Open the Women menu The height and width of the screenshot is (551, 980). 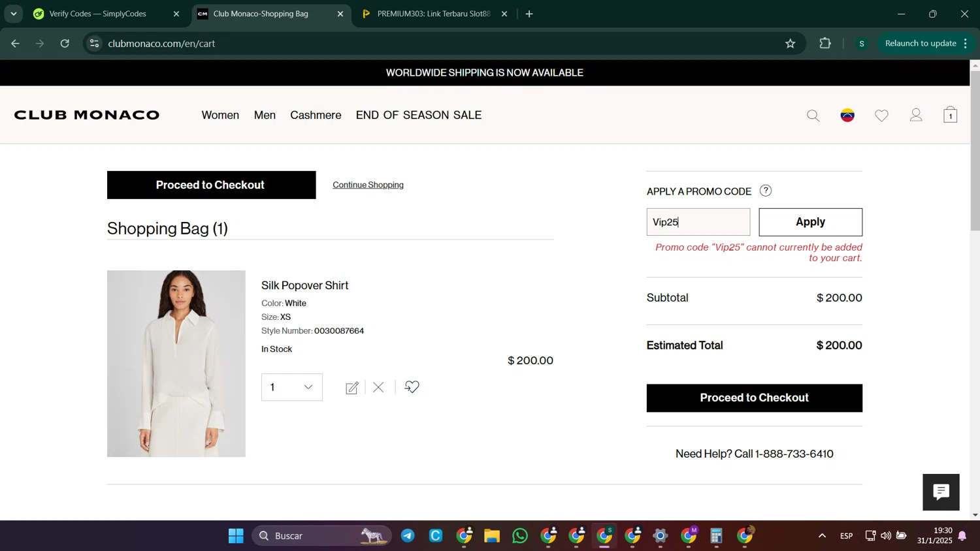(x=220, y=116)
